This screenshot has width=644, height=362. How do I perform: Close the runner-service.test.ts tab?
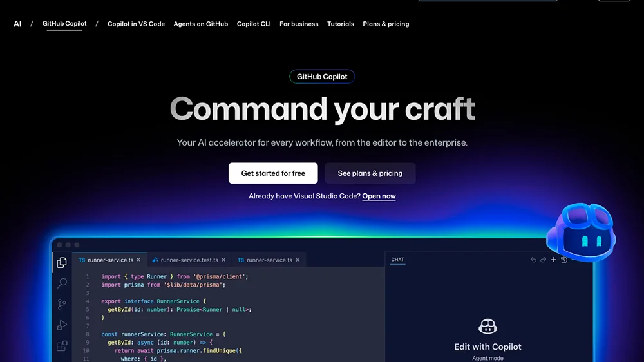click(223, 260)
